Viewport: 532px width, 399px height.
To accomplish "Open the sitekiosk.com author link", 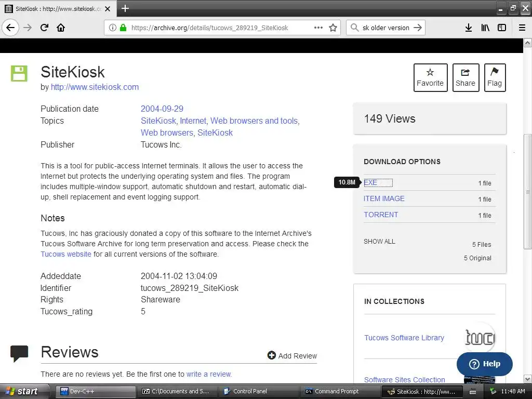I will pyautogui.click(x=95, y=87).
